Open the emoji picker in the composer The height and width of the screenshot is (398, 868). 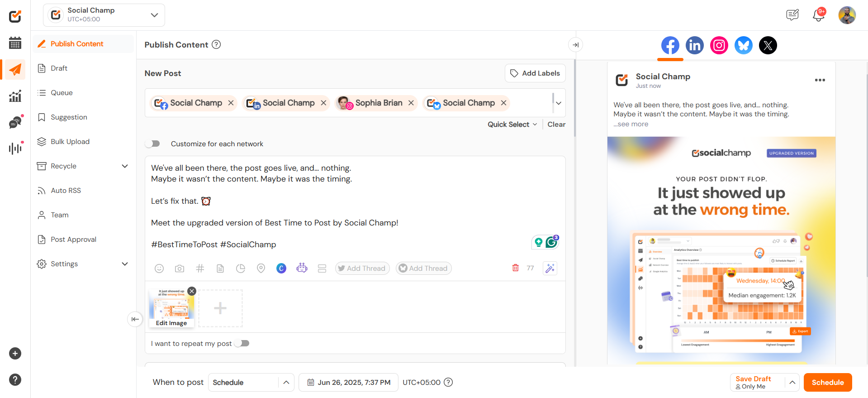(x=159, y=269)
